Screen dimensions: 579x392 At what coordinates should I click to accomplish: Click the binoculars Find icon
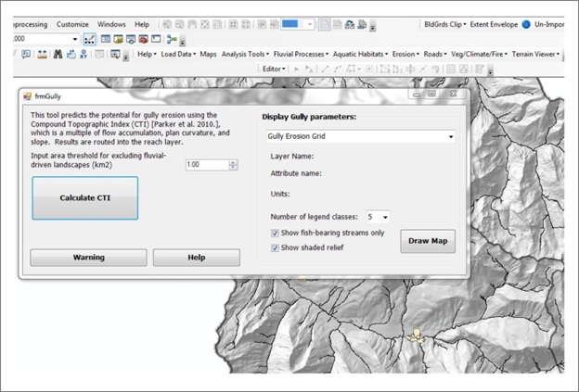pyautogui.click(x=56, y=55)
